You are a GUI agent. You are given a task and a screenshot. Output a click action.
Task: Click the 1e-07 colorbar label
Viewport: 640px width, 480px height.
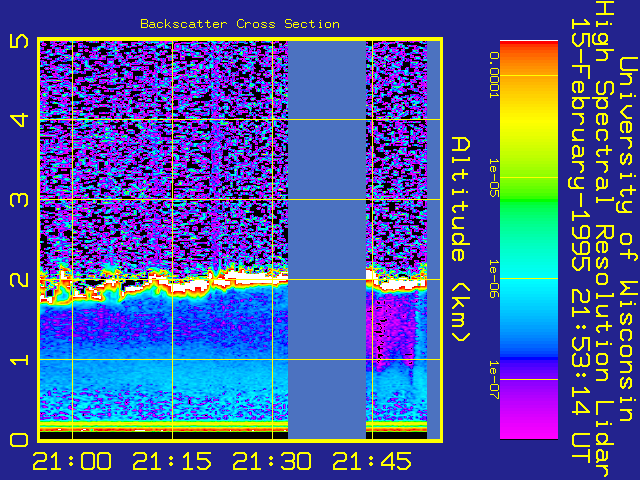(494, 380)
